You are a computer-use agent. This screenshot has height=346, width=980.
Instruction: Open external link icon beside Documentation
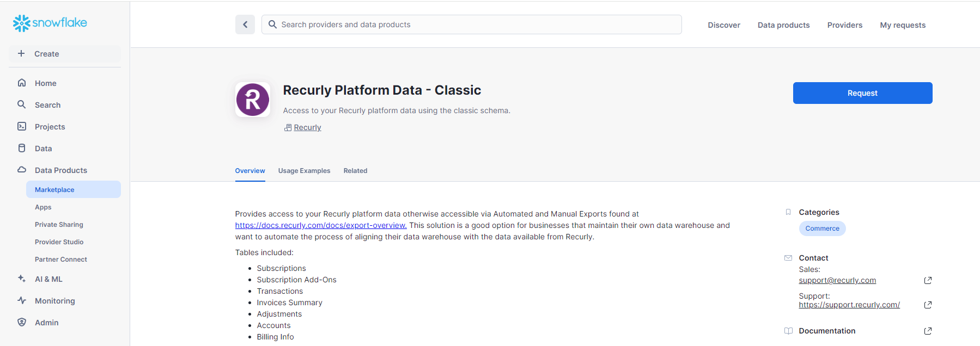tap(928, 331)
